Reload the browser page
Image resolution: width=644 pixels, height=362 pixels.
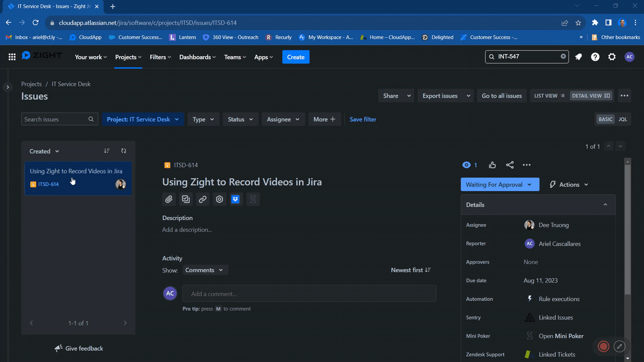coord(35,23)
